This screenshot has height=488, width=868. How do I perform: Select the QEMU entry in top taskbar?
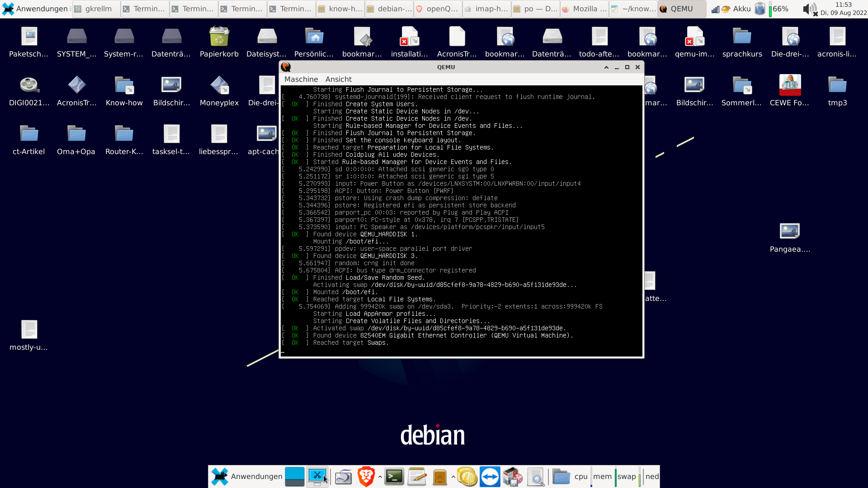coord(682,9)
